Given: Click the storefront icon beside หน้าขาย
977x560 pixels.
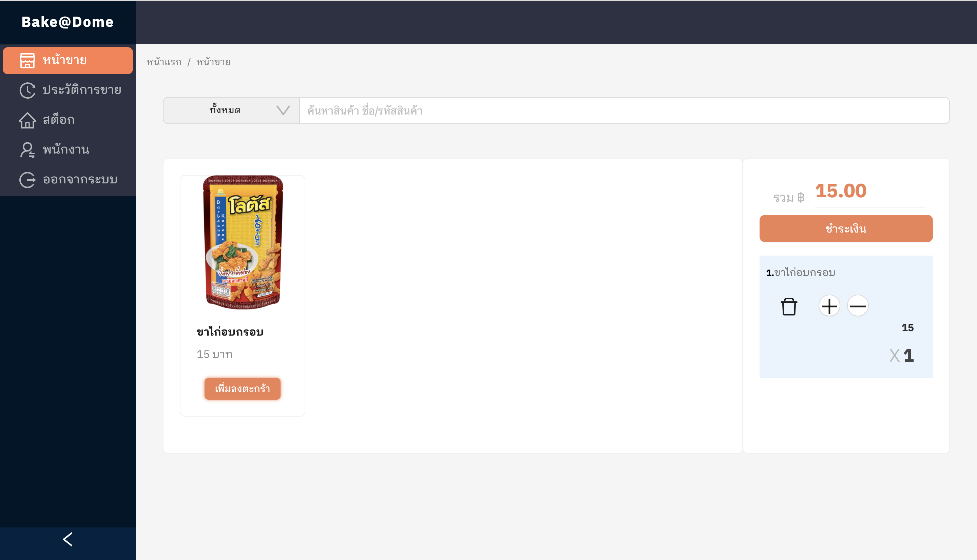Looking at the screenshot, I should [27, 60].
